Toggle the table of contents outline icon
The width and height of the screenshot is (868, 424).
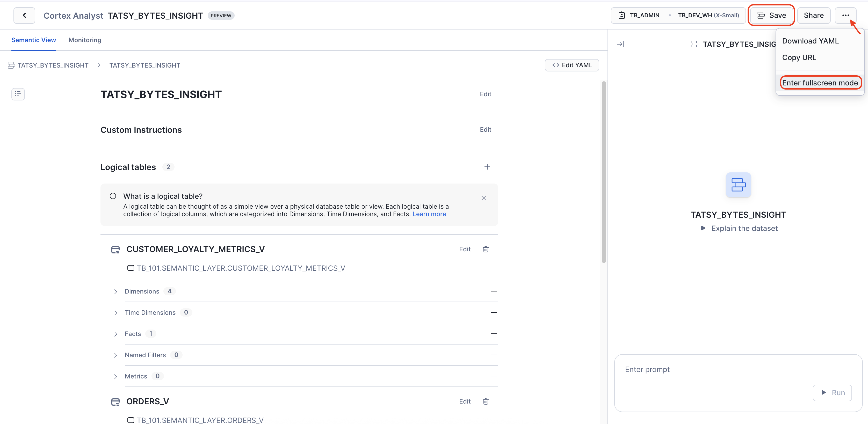tap(18, 94)
